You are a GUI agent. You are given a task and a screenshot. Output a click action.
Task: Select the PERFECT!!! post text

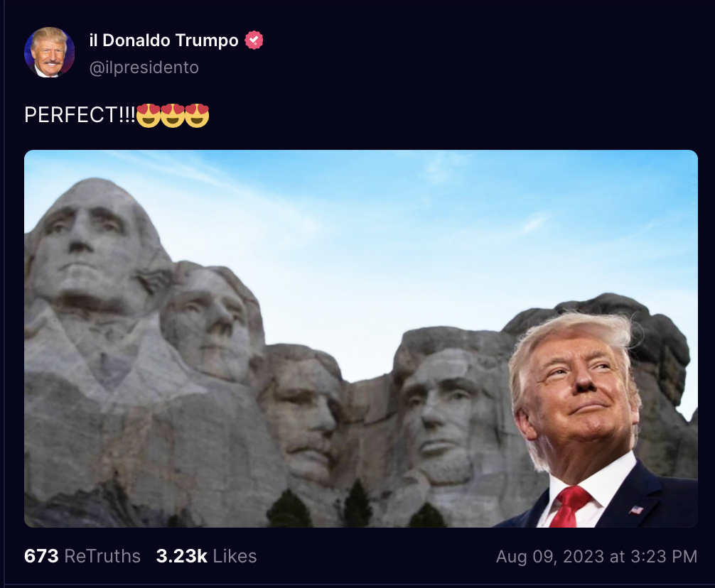(x=80, y=115)
